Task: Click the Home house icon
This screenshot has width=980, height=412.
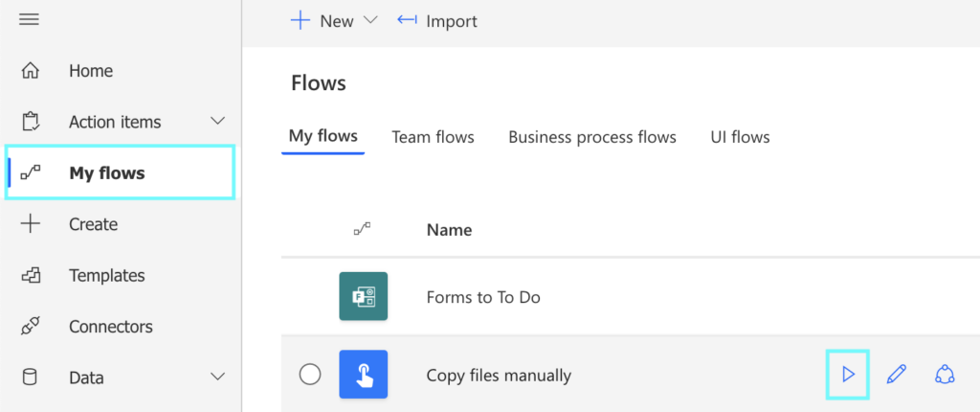Action: pos(30,71)
